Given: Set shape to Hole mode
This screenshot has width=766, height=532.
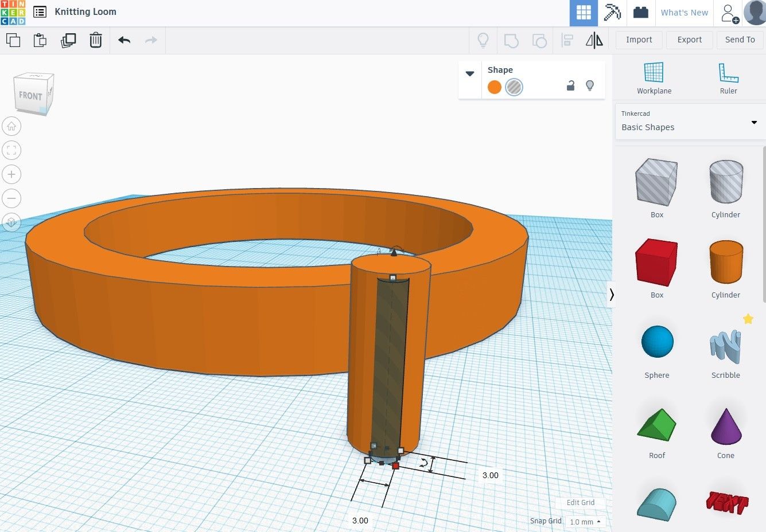Looking at the screenshot, I should pos(514,87).
